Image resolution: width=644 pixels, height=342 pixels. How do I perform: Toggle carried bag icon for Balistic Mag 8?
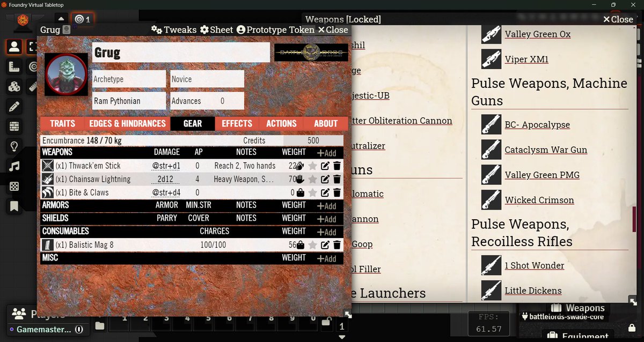[301, 245]
